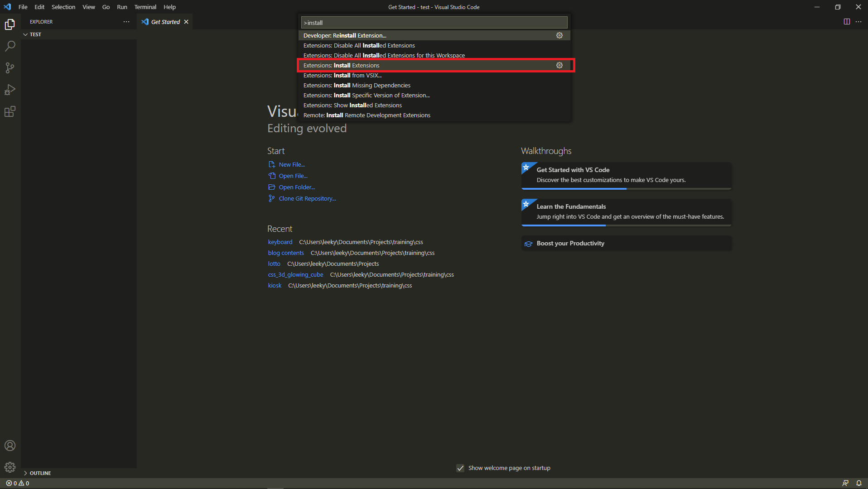Open the Accounts menu icon

coord(10,446)
